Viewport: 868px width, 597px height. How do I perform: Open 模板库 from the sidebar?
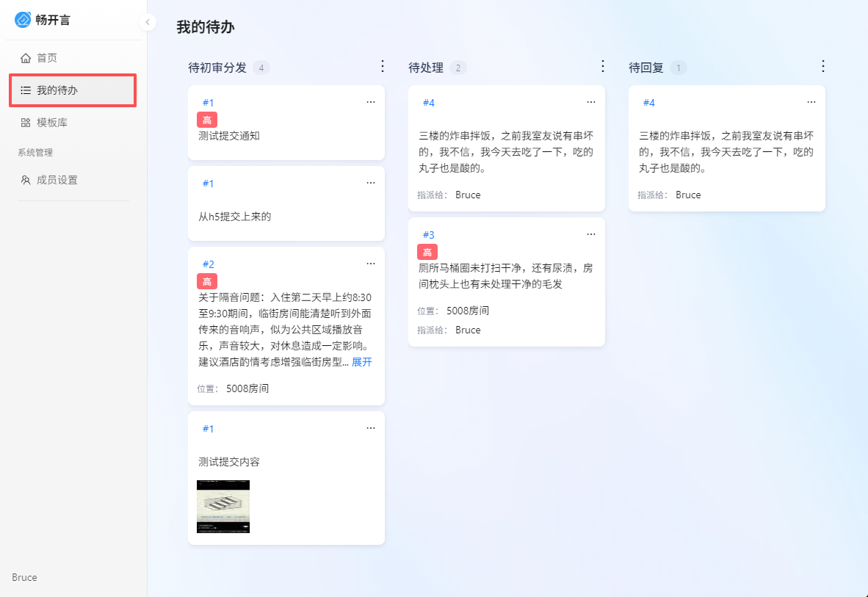pyautogui.click(x=51, y=123)
